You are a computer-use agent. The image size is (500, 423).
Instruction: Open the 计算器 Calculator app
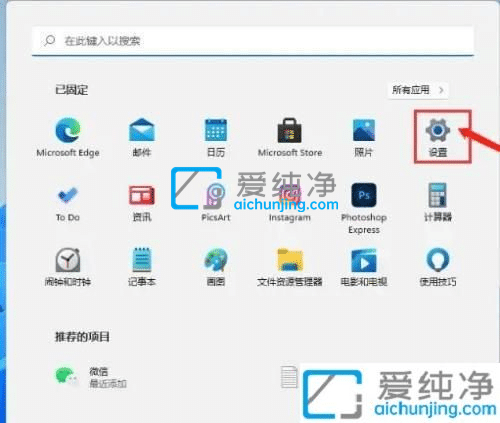click(x=438, y=203)
